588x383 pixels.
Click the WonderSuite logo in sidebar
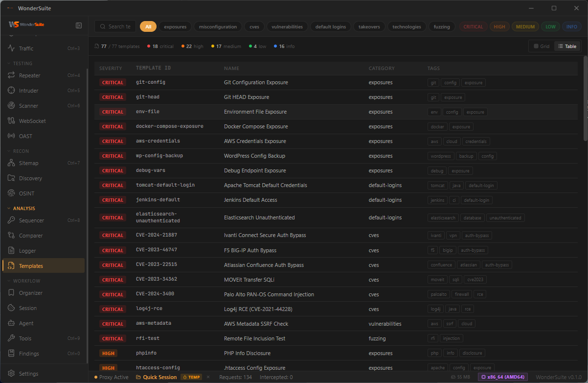(x=27, y=24)
